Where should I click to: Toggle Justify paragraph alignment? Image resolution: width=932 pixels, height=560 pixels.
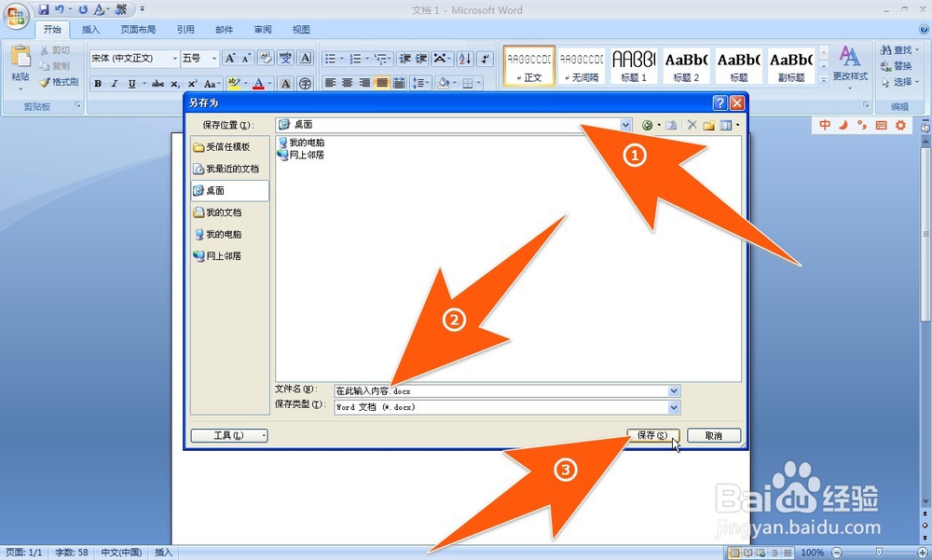click(x=381, y=83)
